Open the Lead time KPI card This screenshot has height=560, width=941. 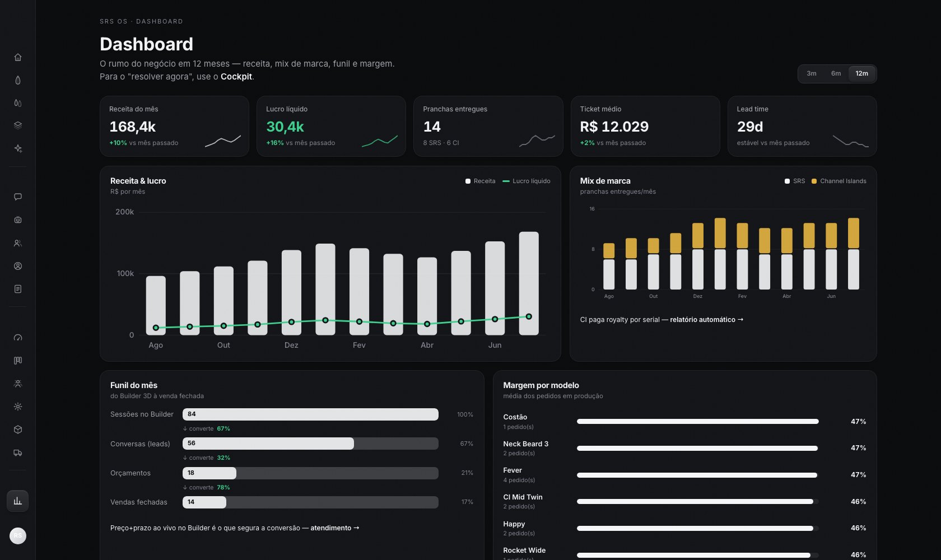point(802,126)
